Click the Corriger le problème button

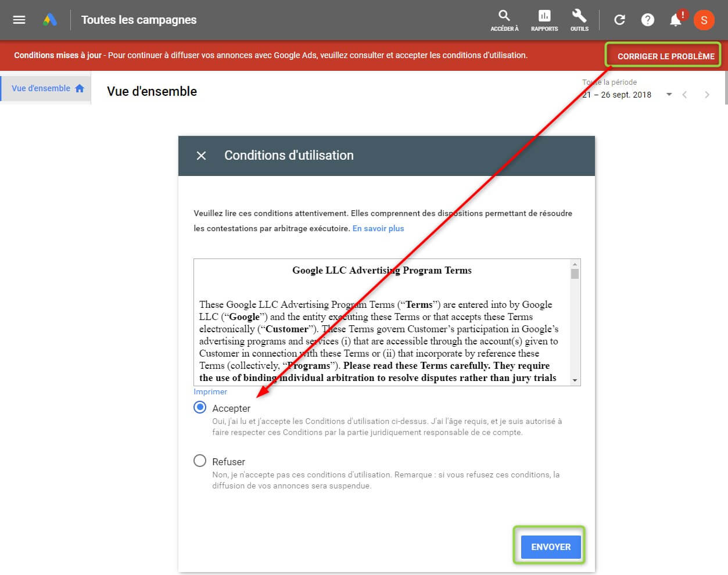coord(666,56)
